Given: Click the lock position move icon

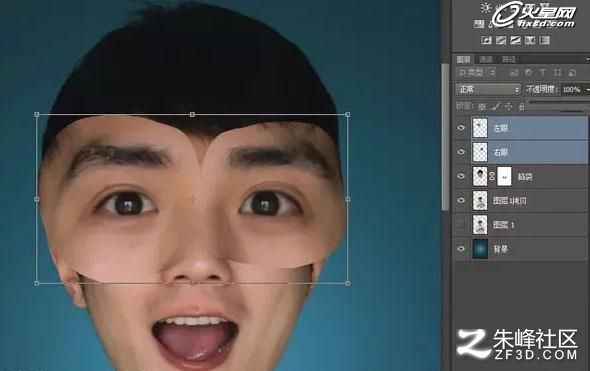Looking at the screenshot, I should pos(508,106).
